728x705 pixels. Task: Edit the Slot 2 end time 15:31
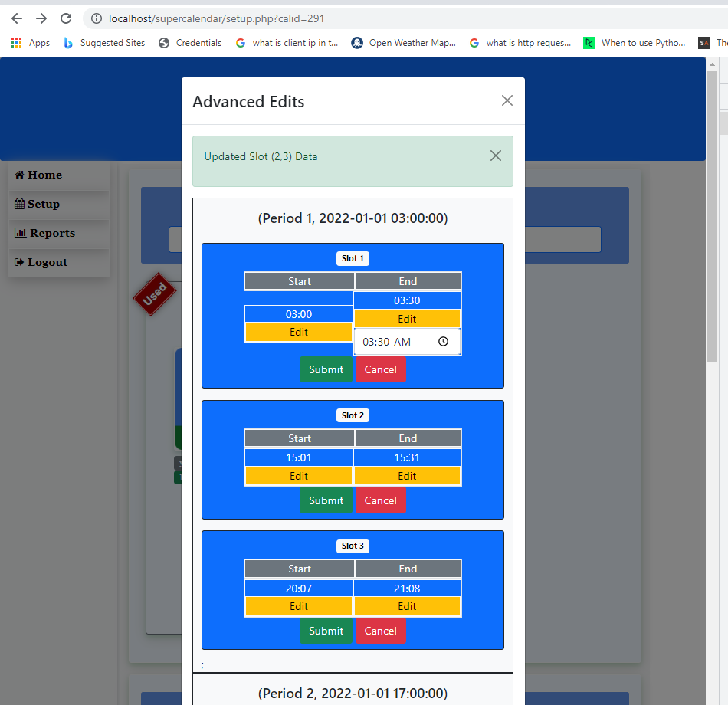click(407, 476)
